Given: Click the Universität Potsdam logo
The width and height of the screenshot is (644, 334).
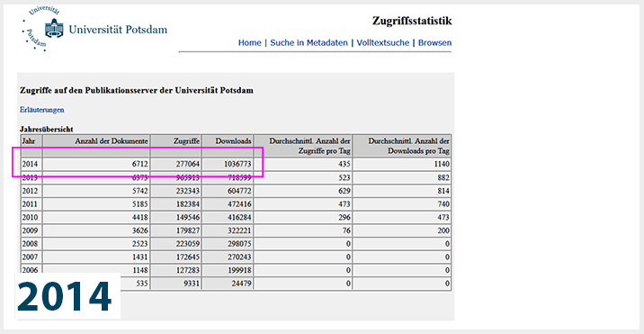Looking at the screenshot, I should click(94, 29).
